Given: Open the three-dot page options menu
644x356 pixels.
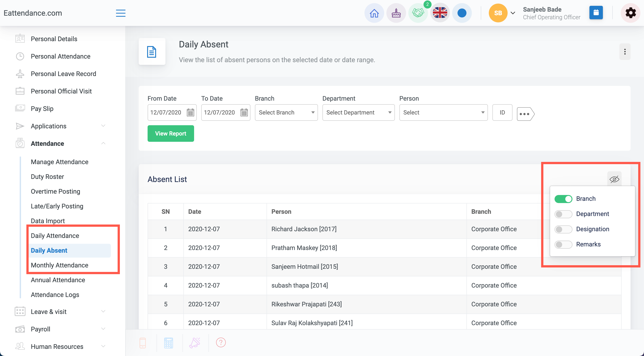Looking at the screenshot, I should tap(625, 52).
